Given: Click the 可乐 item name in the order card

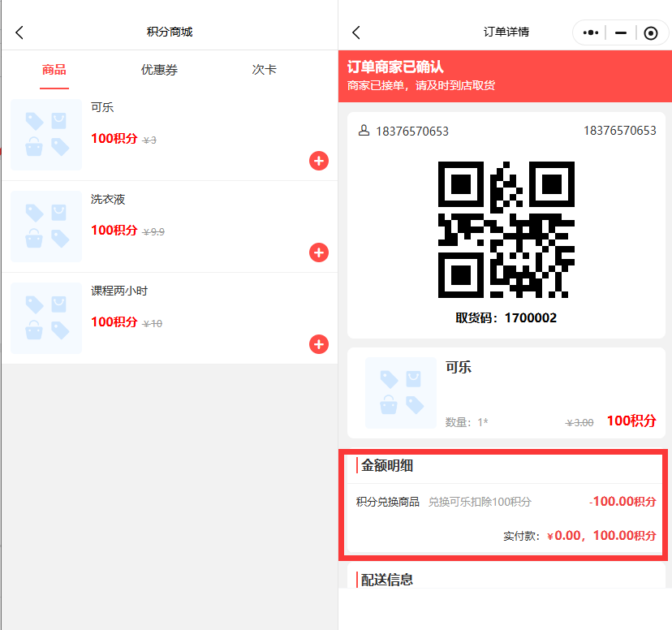Looking at the screenshot, I should [459, 367].
